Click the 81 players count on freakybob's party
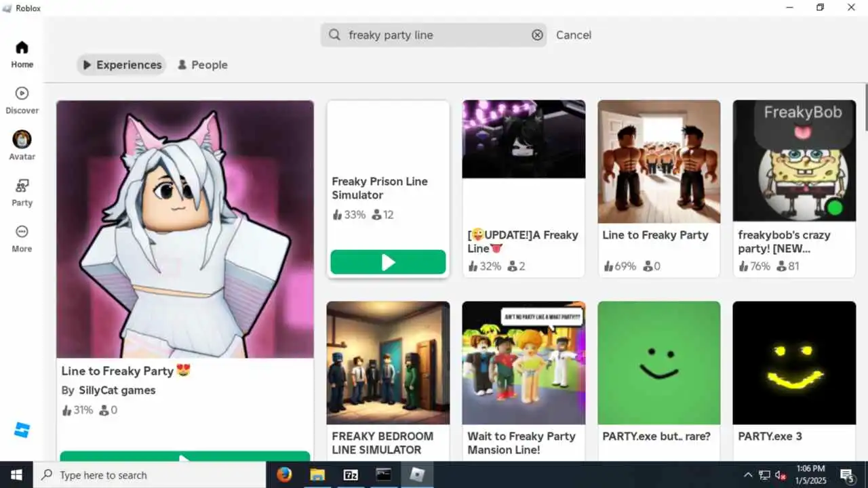The height and width of the screenshot is (488, 868). point(788,266)
